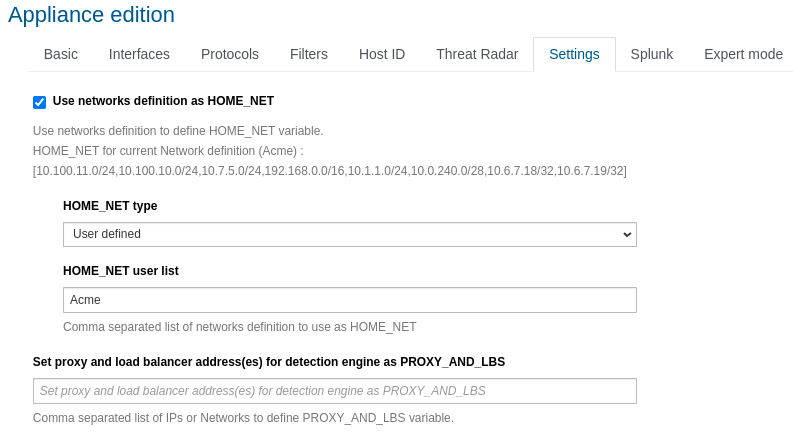Select the Filters tab

pyautogui.click(x=309, y=54)
